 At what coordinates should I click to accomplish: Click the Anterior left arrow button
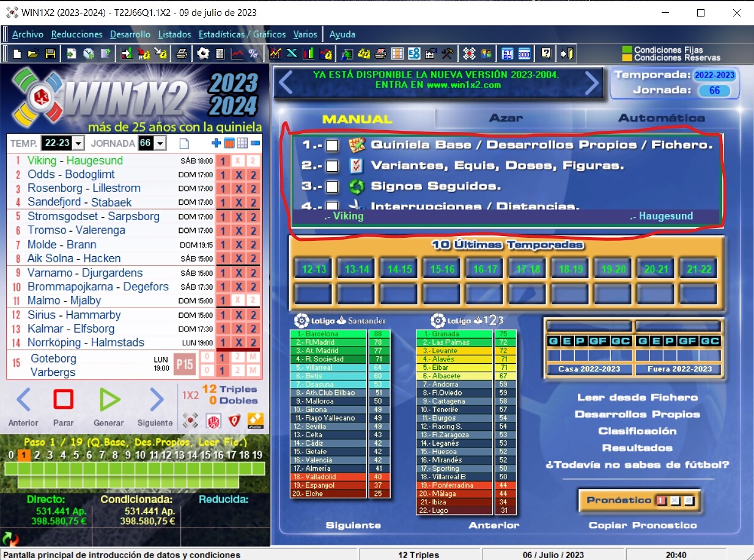[x=23, y=400]
